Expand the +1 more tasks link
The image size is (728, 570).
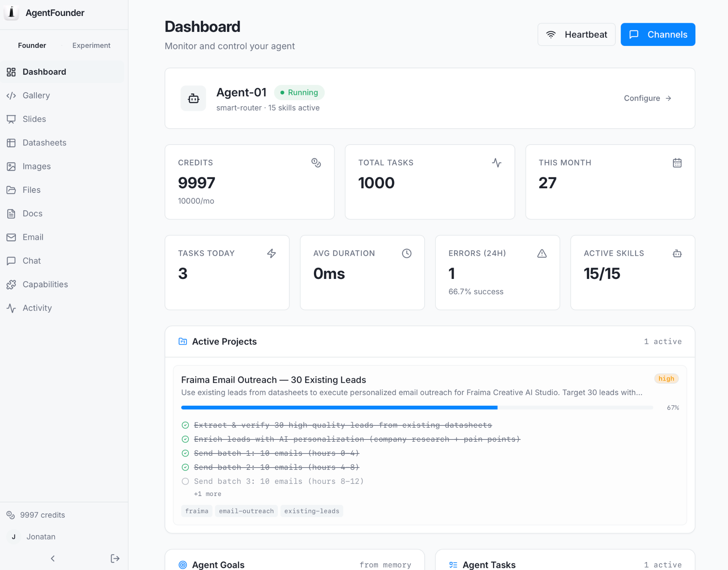click(207, 494)
